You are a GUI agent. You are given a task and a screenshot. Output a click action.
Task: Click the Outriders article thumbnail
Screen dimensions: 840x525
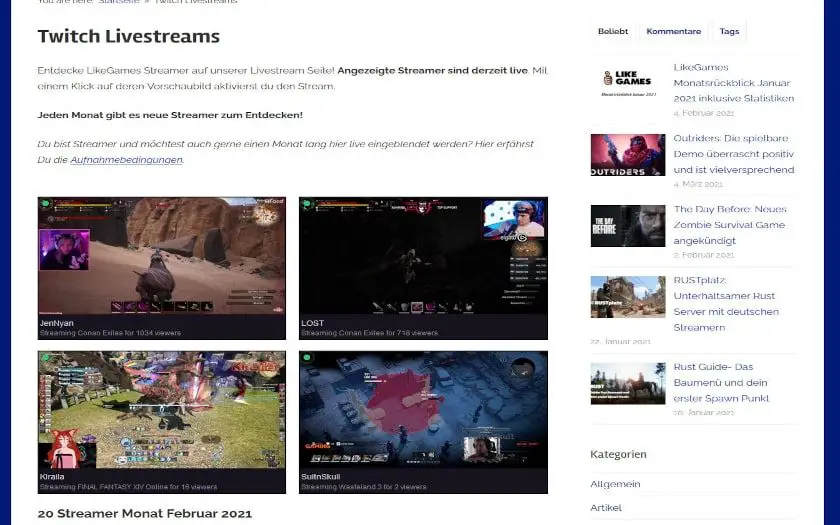pyautogui.click(x=628, y=155)
